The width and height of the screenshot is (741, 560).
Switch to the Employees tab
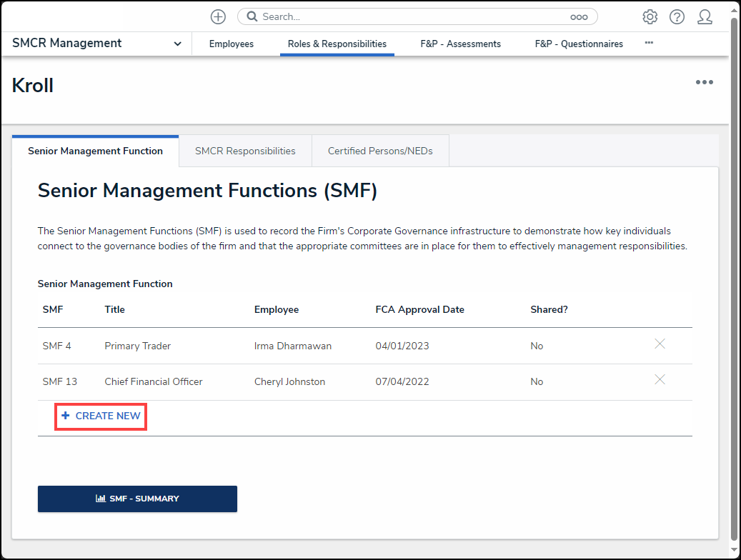point(231,44)
